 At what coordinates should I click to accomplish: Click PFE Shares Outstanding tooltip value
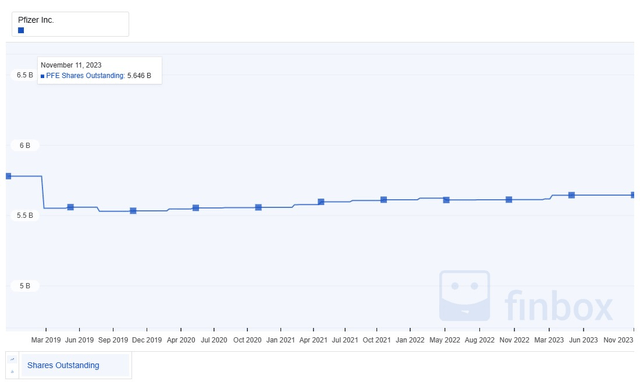pyautogui.click(x=139, y=76)
